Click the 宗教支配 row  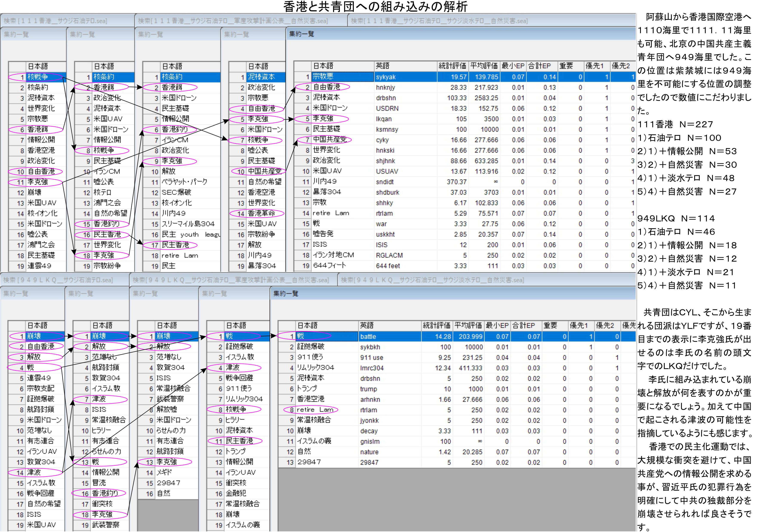click(40, 388)
